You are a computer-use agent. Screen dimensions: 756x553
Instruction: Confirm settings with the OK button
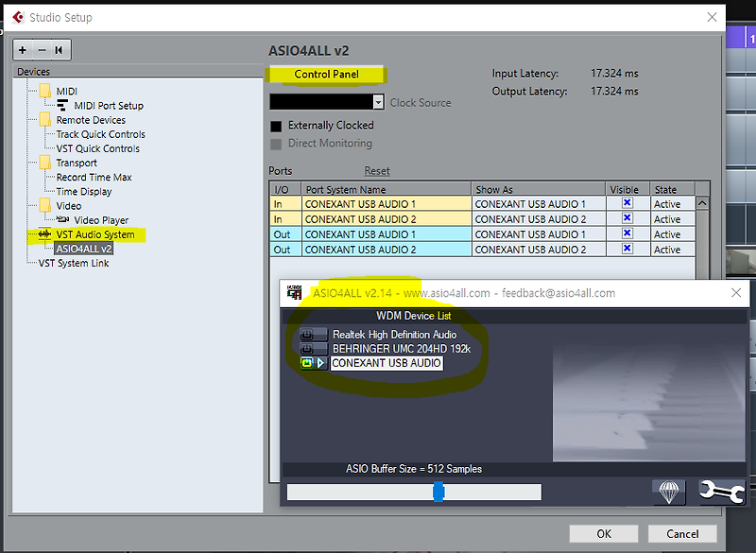pos(603,533)
